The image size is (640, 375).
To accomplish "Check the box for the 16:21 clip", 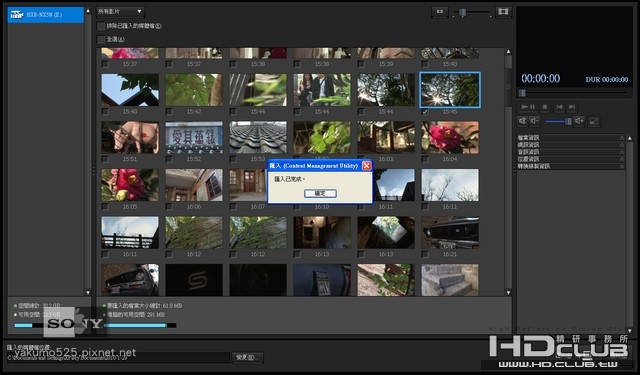I will coord(425,254).
